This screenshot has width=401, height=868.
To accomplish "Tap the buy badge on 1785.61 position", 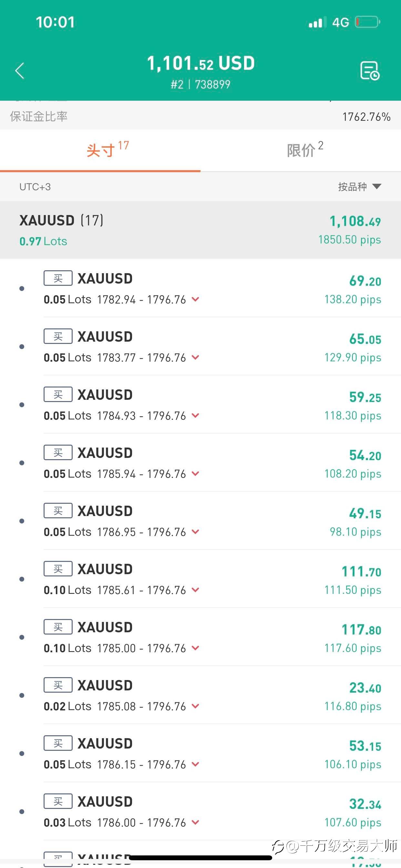I will (x=58, y=569).
